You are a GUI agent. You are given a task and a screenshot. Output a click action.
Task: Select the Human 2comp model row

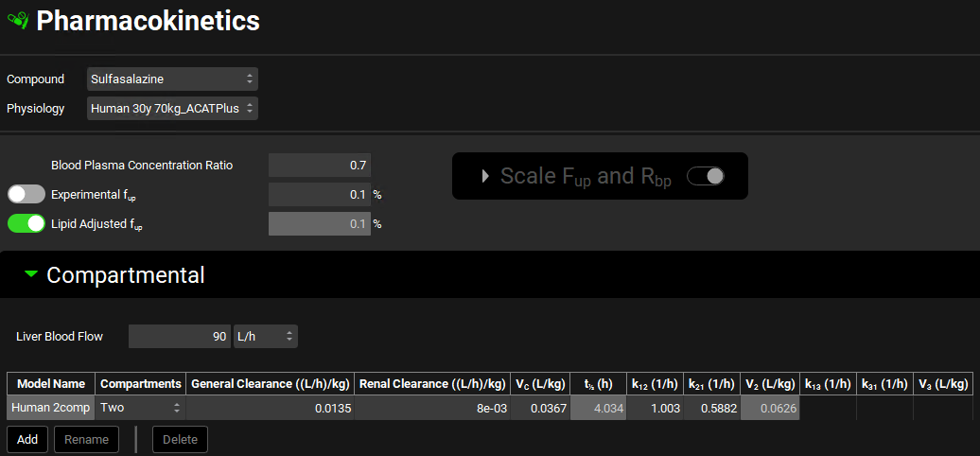(51, 408)
